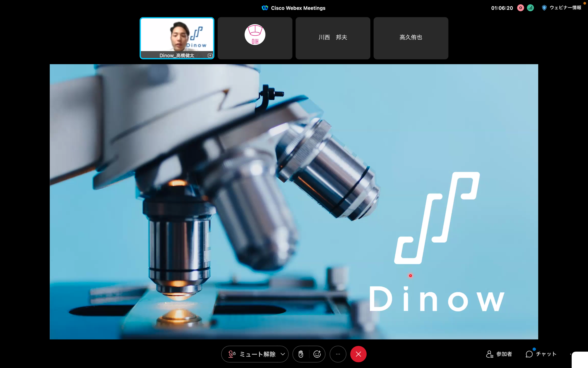
Task: Click the blue shield security icon
Action: [544, 8]
